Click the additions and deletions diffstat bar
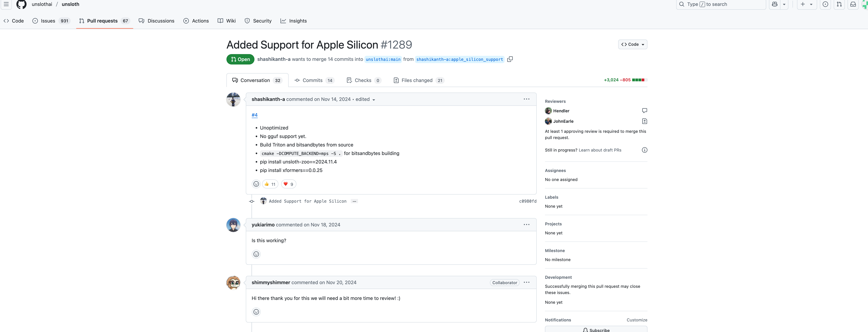The image size is (868, 332). [x=639, y=80]
